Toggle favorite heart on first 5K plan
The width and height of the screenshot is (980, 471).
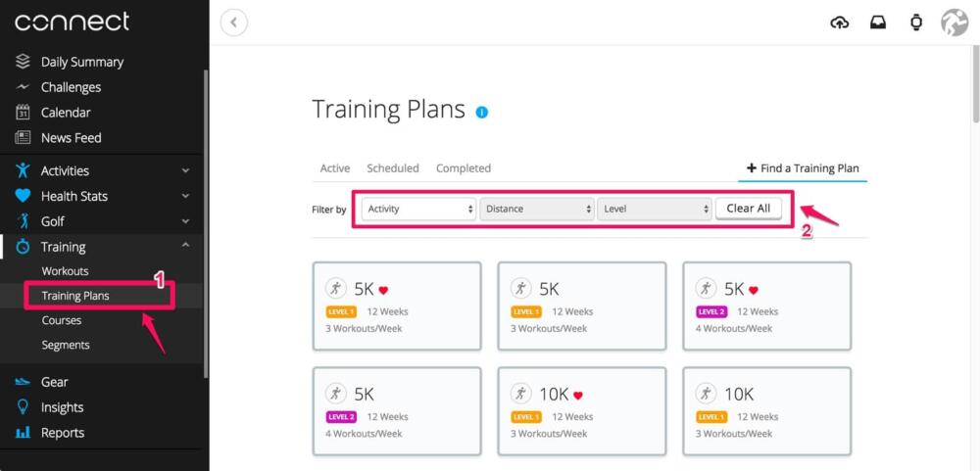point(384,290)
